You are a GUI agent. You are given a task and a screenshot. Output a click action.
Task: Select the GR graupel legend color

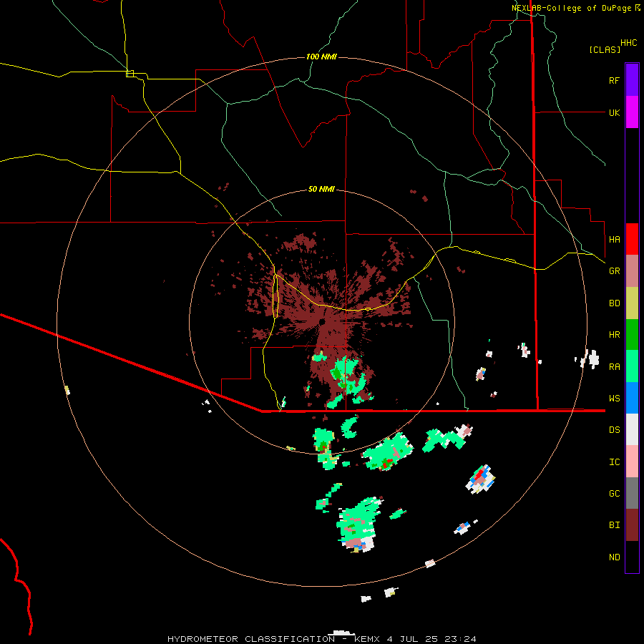(632, 270)
